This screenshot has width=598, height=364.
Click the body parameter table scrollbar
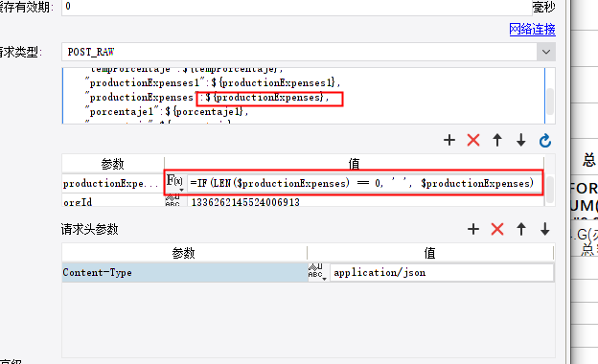(549, 191)
